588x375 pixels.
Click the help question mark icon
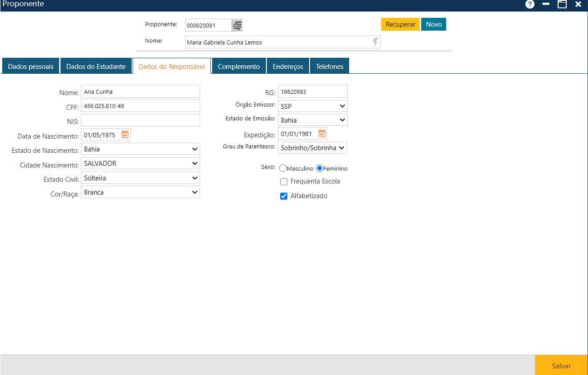(x=529, y=4)
